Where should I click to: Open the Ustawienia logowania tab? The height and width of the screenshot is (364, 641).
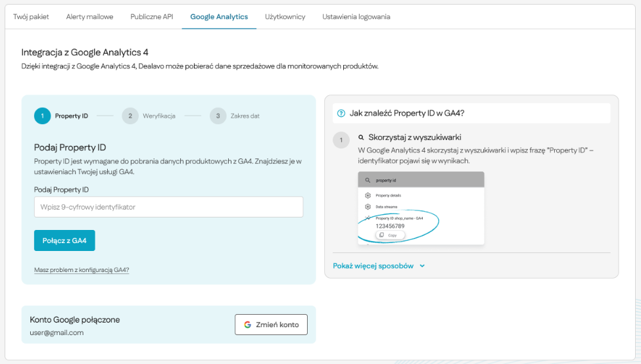click(x=356, y=16)
